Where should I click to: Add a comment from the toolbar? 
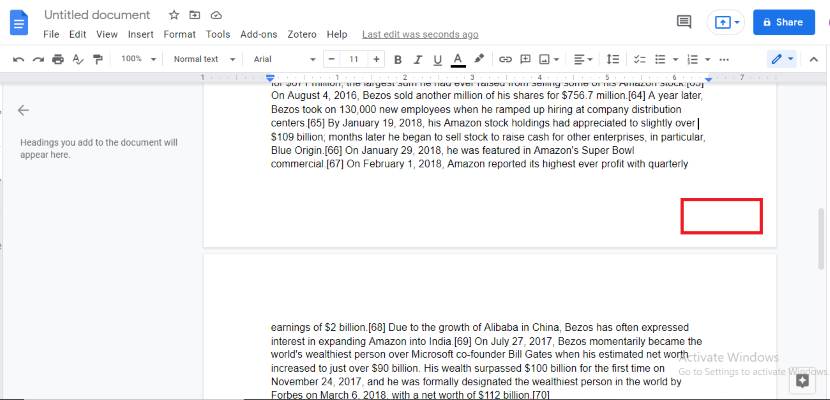click(x=525, y=59)
